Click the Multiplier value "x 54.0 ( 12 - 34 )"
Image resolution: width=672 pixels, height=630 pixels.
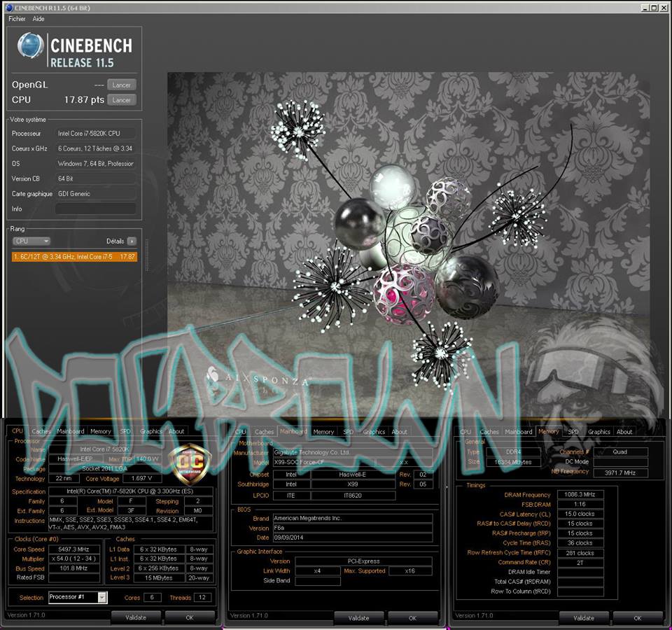(x=73, y=559)
